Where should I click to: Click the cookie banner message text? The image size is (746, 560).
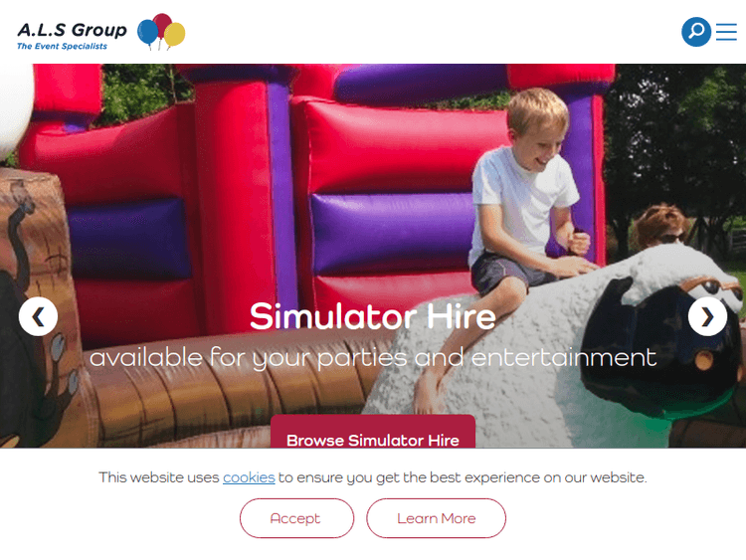pos(373,477)
